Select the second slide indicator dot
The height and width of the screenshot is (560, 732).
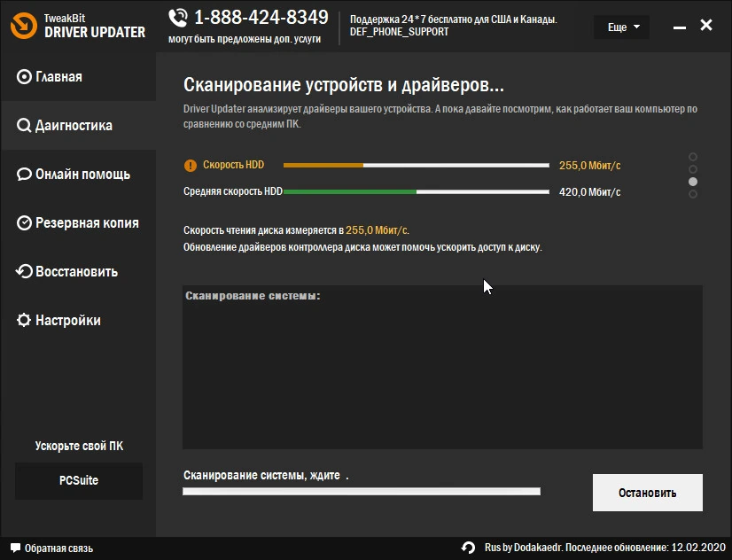pos(693,169)
